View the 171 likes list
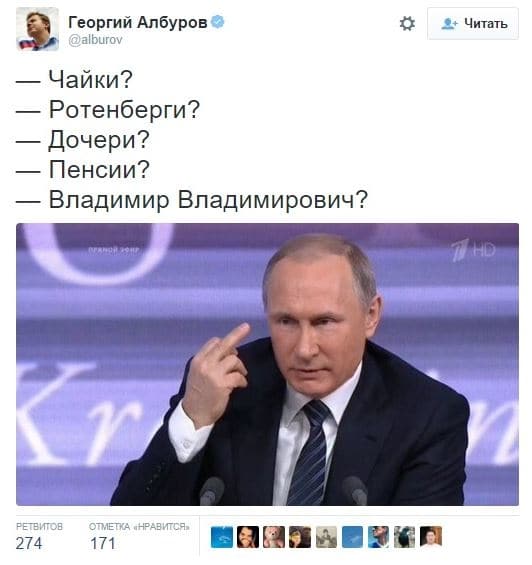 point(139,537)
